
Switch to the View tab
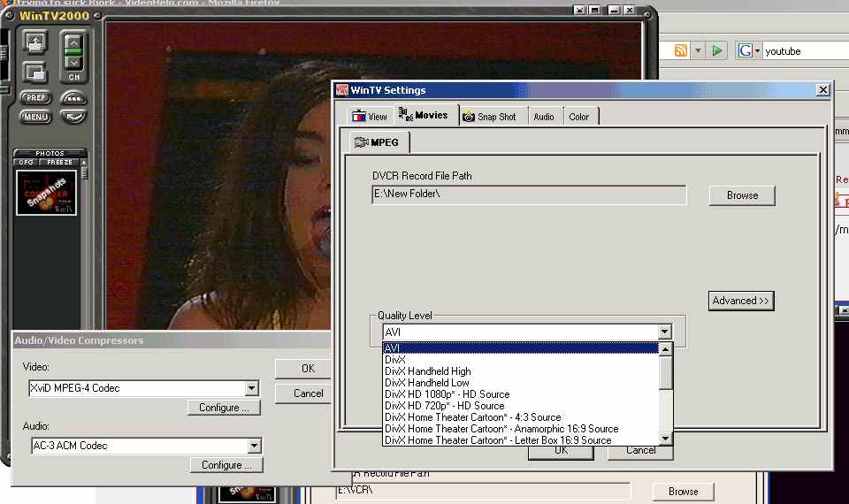pos(370,116)
